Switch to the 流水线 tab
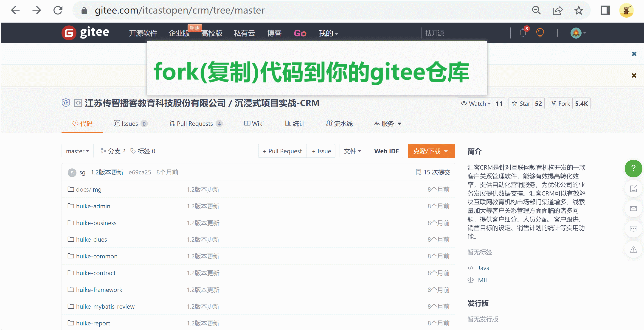 click(339, 123)
